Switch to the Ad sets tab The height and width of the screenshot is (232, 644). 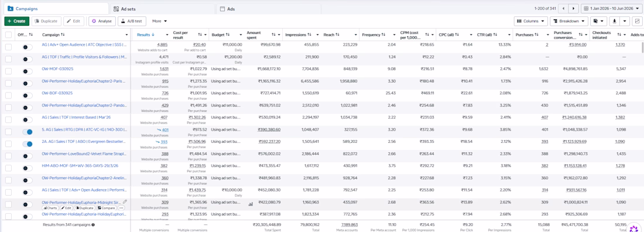pos(162,8)
